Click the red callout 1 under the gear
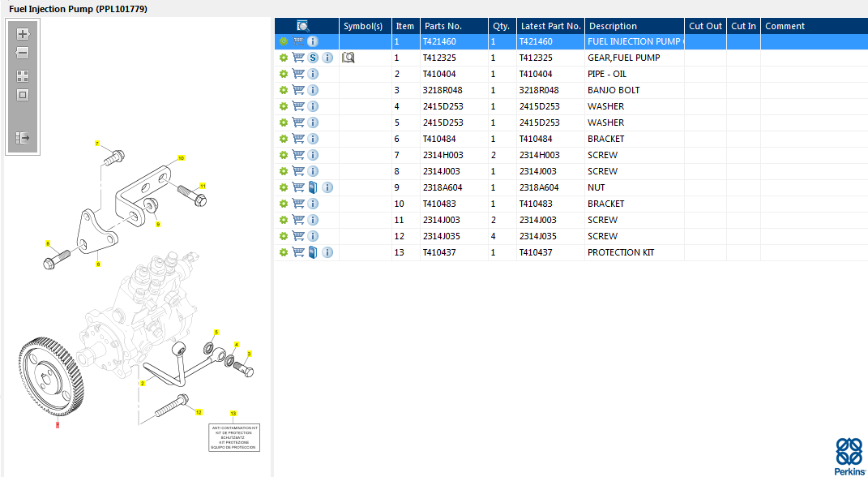 57,425
